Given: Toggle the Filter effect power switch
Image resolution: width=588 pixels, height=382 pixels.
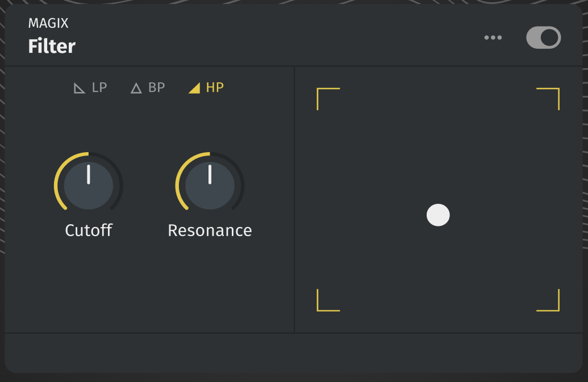Looking at the screenshot, I should (x=543, y=38).
